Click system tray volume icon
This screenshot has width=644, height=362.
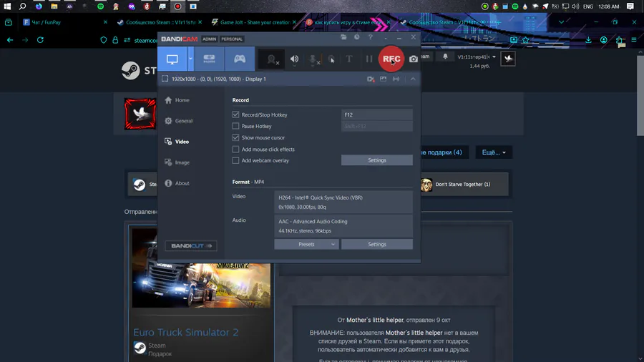575,6
